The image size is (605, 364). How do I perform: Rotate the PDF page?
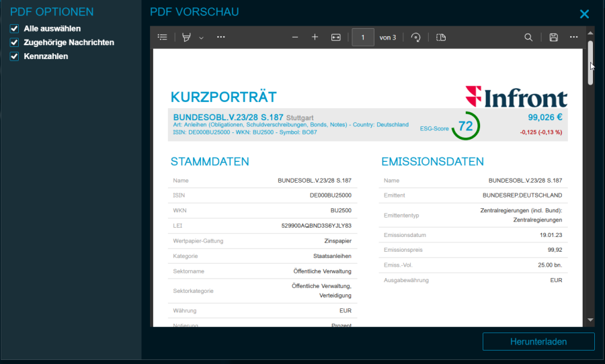(415, 38)
